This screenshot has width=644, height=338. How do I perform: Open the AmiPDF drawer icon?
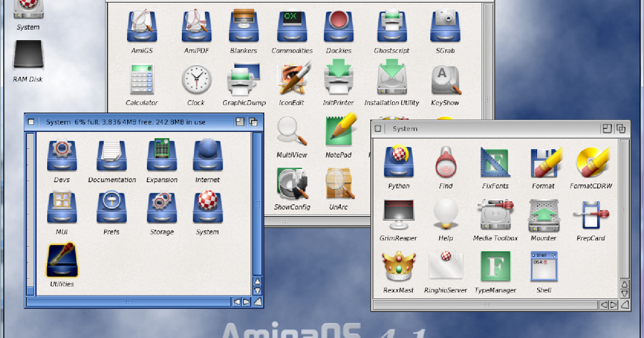(x=196, y=27)
